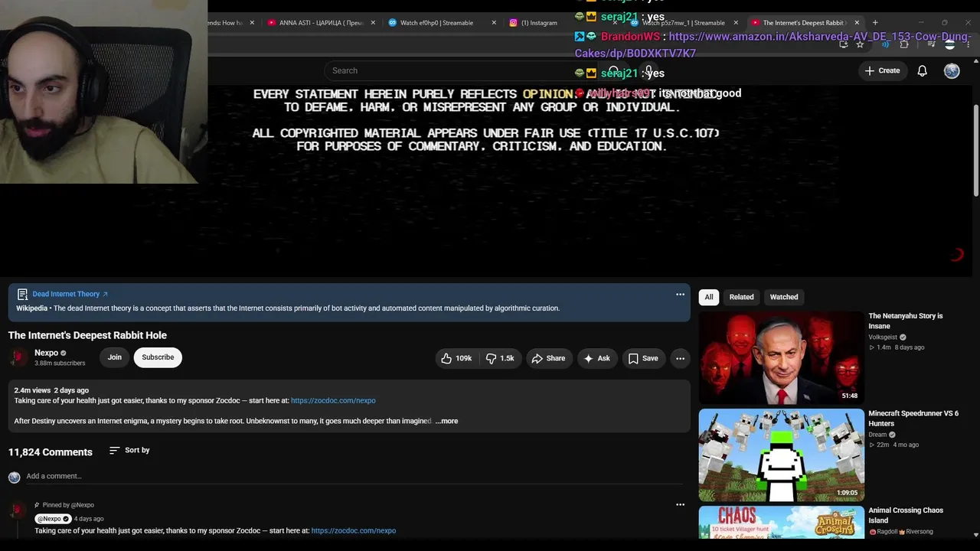Open Nexpo channel avatar beside title
980x551 pixels.
pyautogui.click(x=18, y=357)
